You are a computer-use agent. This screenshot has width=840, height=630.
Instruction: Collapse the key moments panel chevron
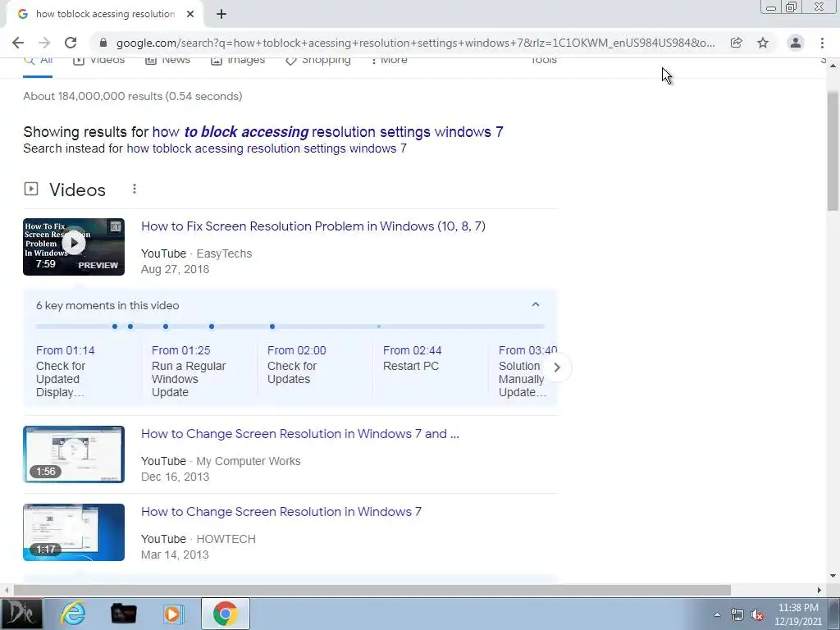(x=536, y=304)
